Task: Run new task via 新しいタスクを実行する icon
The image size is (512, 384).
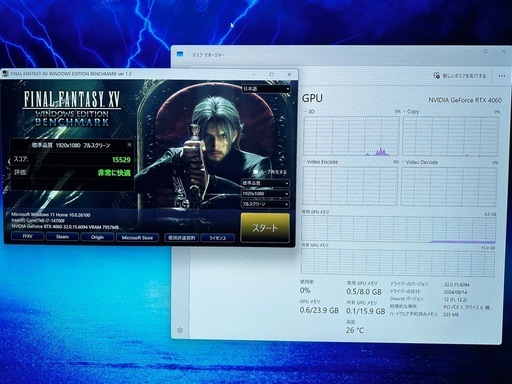Action: [437, 76]
